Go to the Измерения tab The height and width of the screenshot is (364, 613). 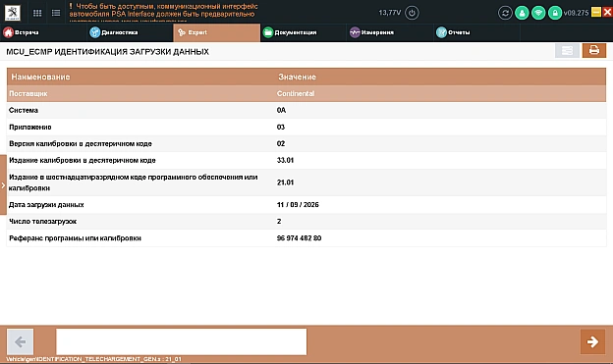coord(390,32)
